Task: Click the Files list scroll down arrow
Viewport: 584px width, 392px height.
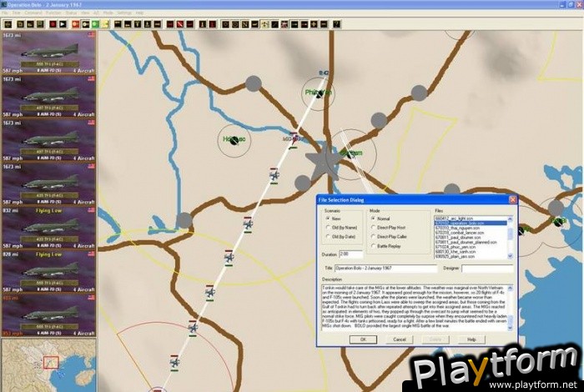Action: [x=510, y=256]
